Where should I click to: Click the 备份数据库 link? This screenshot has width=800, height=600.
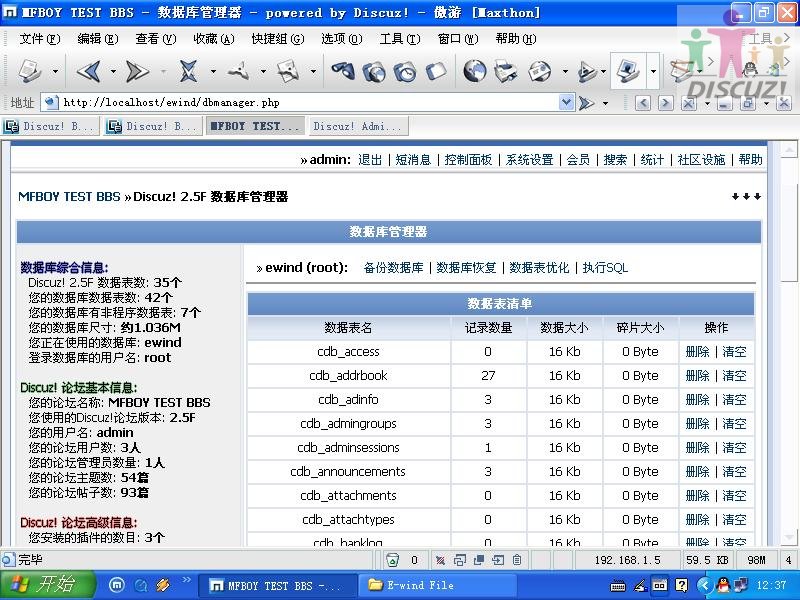[x=393, y=267]
